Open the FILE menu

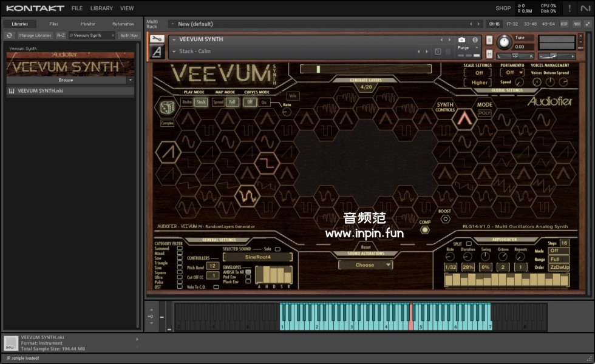(x=76, y=8)
